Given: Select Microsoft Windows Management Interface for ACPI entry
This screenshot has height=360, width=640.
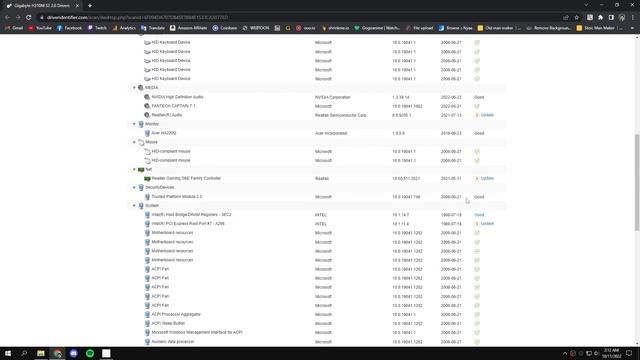Looking at the screenshot, I should click(197, 333).
